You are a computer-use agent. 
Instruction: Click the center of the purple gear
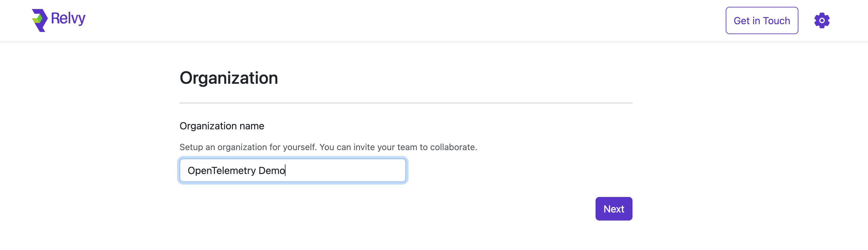[x=822, y=20]
